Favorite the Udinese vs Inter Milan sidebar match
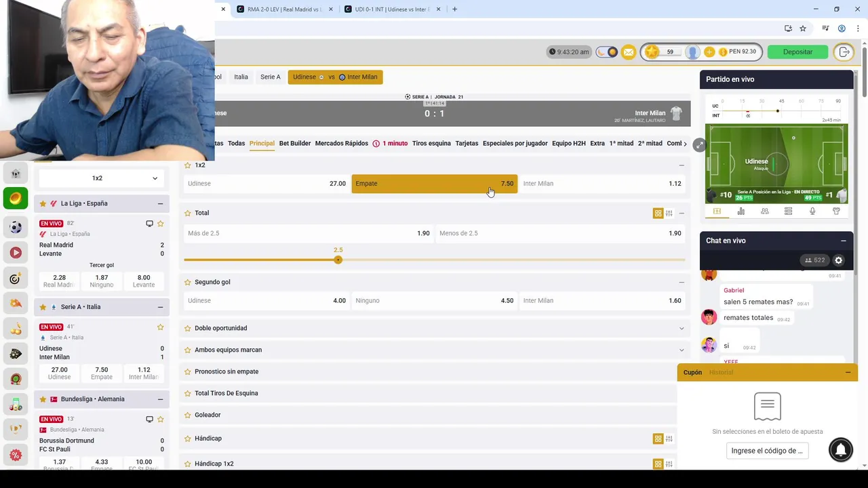Screen dimensions: 868x488 pos(161,327)
